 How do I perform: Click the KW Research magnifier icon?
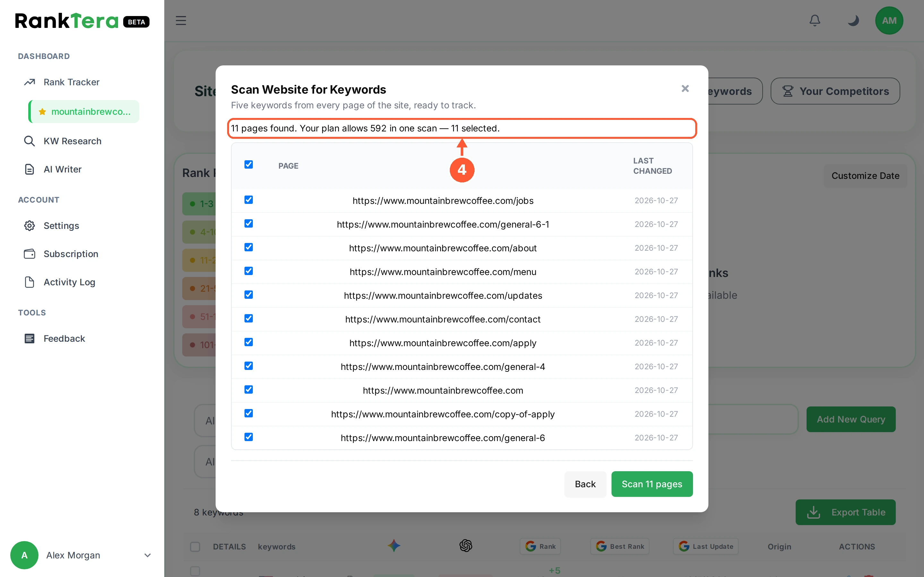pyautogui.click(x=30, y=141)
